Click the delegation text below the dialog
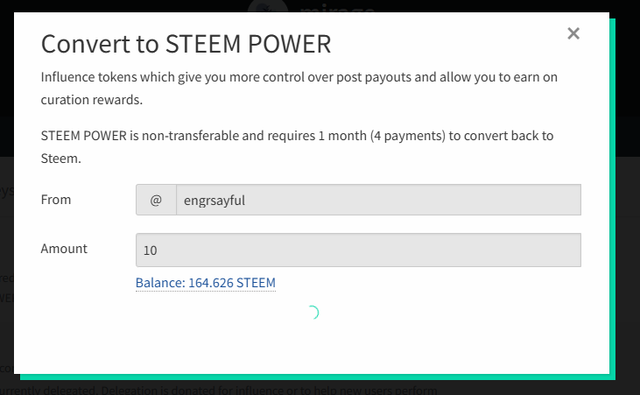The height and width of the screenshot is (395, 640). 220,390
